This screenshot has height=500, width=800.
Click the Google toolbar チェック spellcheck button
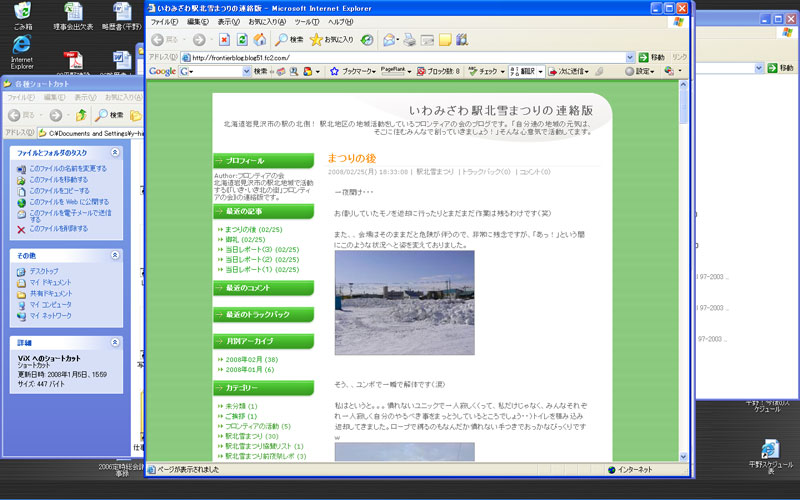tap(486, 71)
